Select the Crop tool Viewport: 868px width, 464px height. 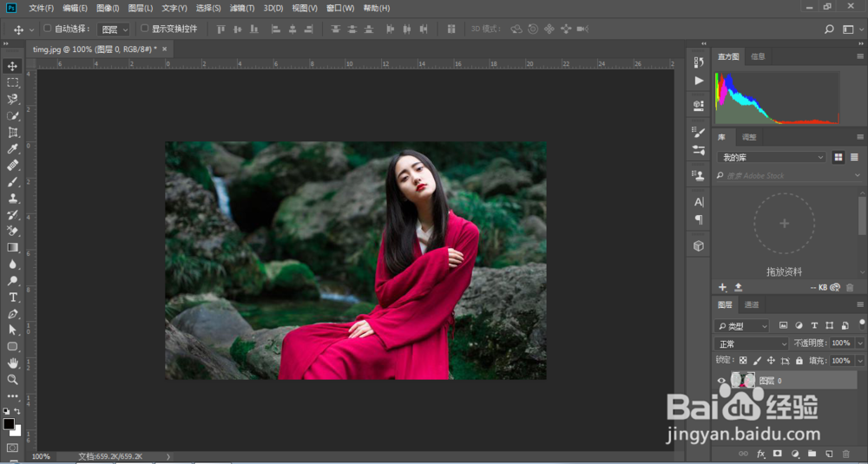pyautogui.click(x=13, y=132)
